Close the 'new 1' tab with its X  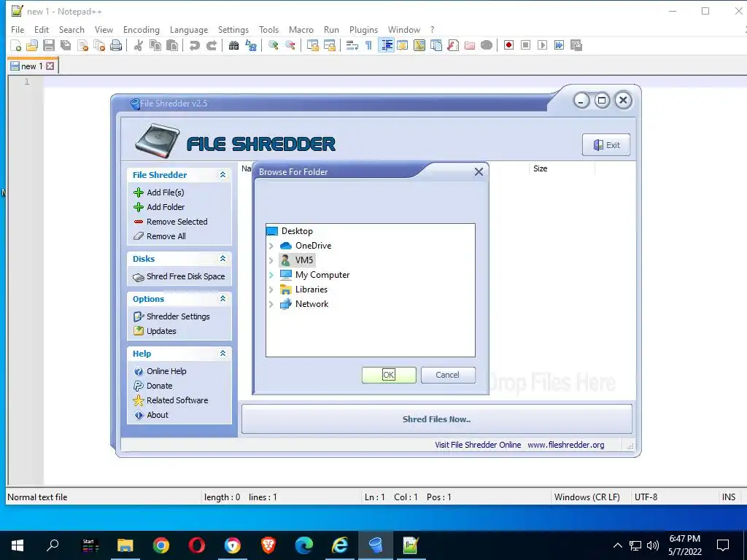pyautogui.click(x=50, y=66)
